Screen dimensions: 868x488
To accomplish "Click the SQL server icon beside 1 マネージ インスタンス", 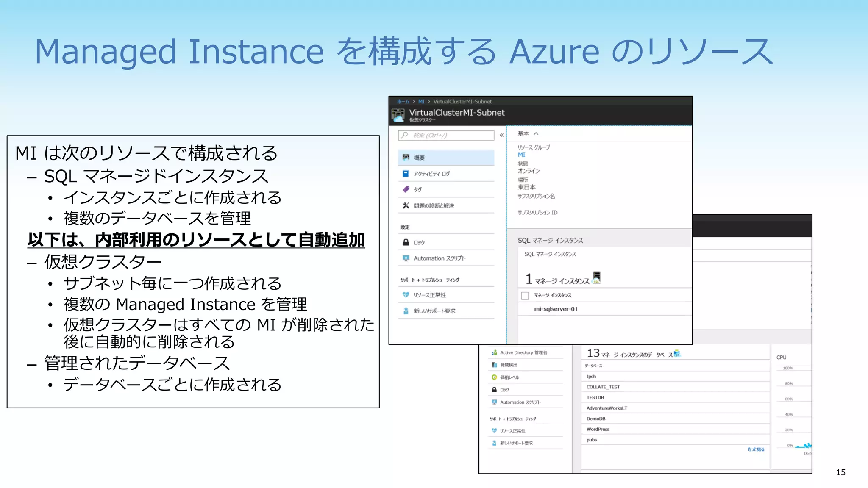I will (596, 277).
